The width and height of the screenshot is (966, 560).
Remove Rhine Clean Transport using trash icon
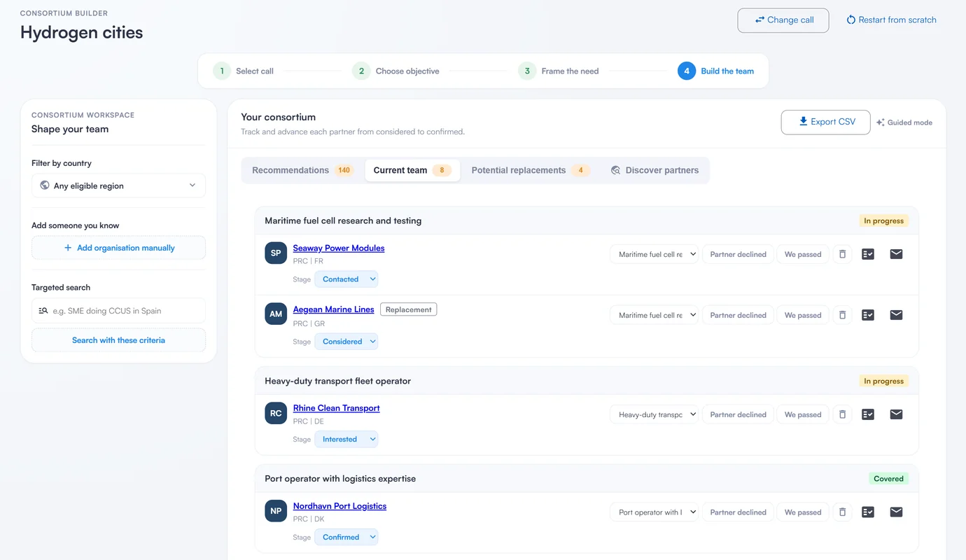[842, 414]
